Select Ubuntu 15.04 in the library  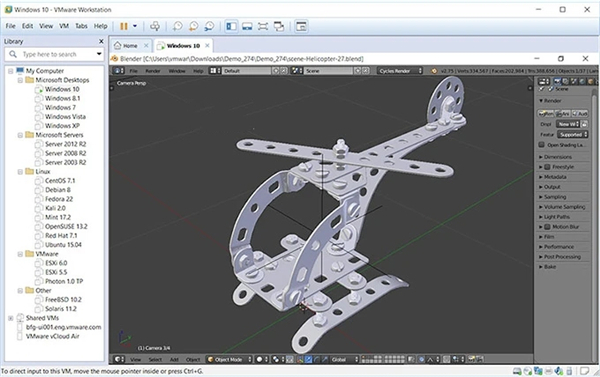[x=63, y=245]
